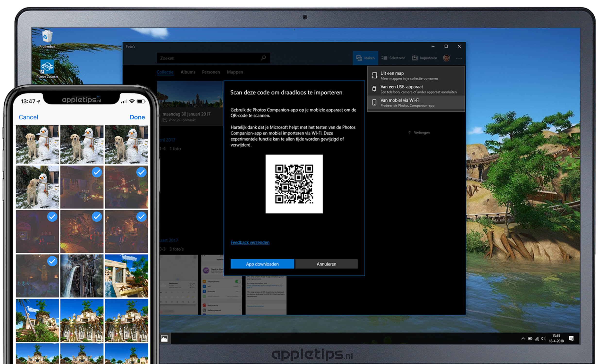The image size is (607, 364).
Task: Show hidden tray icons chevron
Action: (x=523, y=339)
